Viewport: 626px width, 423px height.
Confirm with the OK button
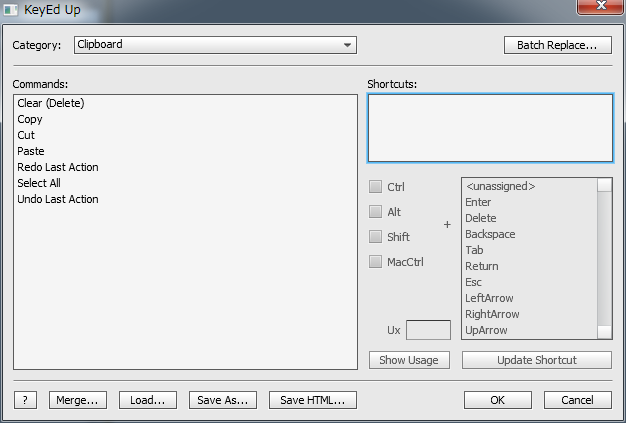[x=498, y=400]
